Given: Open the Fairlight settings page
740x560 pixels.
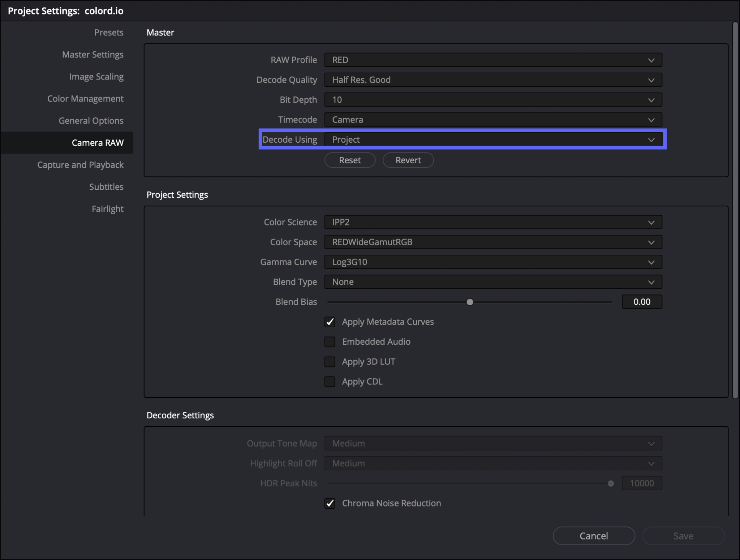Looking at the screenshot, I should pos(108,208).
